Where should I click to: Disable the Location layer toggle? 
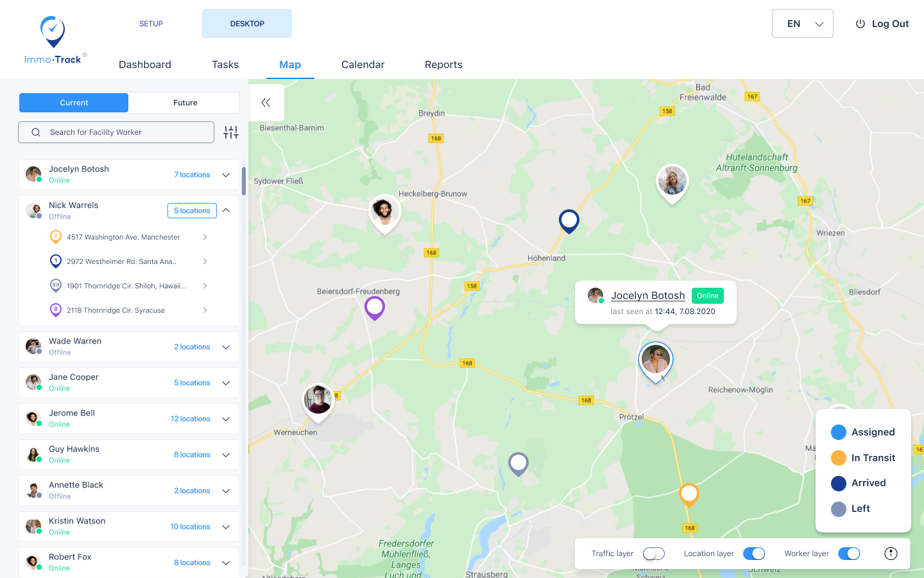tap(754, 554)
